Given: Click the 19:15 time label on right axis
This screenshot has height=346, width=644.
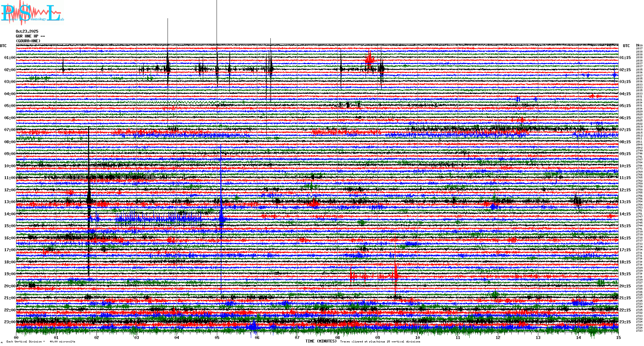Looking at the screenshot, I should [625, 274].
